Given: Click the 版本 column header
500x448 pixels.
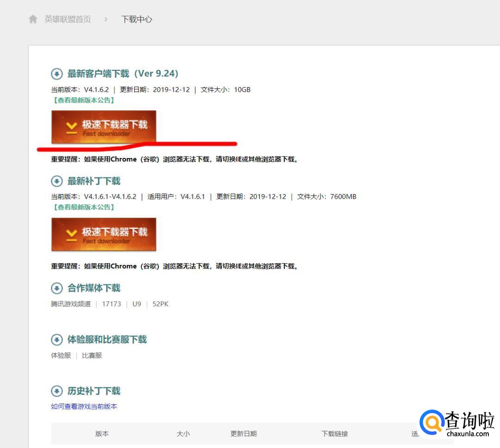Looking at the screenshot, I should click(x=102, y=434).
